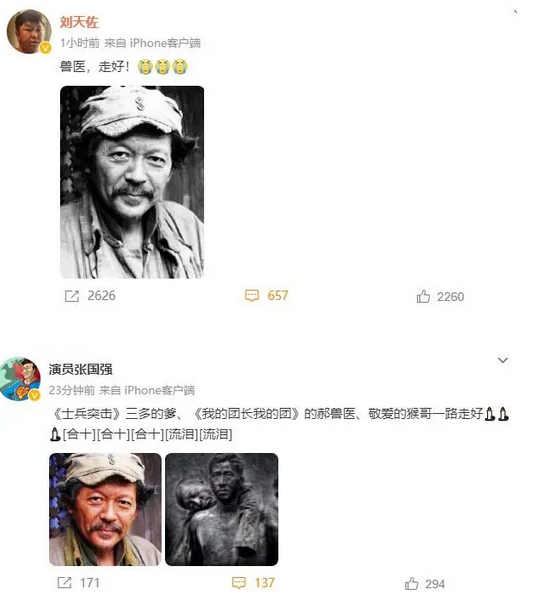The height and width of the screenshot is (605, 533).
Task: Click iPhone客户端 source on second post
Action: click(159, 390)
